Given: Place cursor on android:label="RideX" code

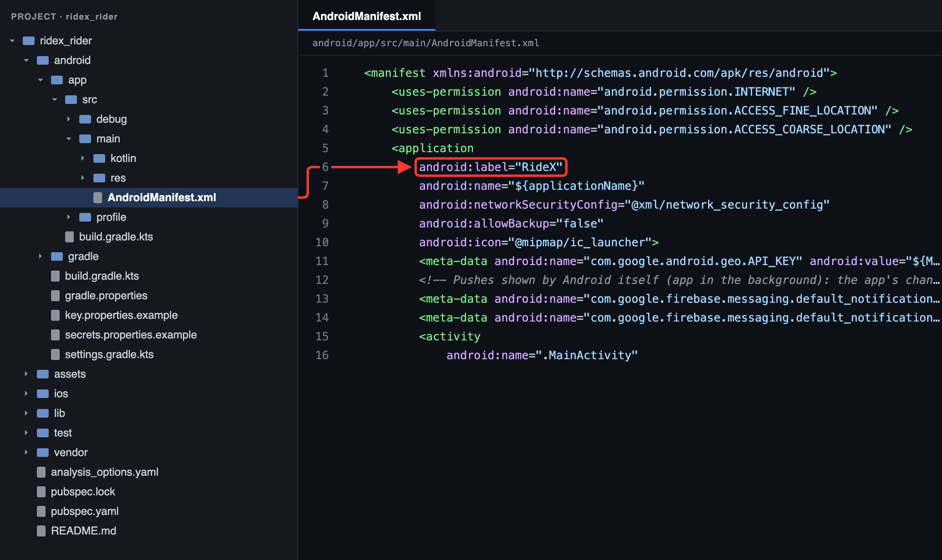Looking at the screenshot, I should [491, 167].
